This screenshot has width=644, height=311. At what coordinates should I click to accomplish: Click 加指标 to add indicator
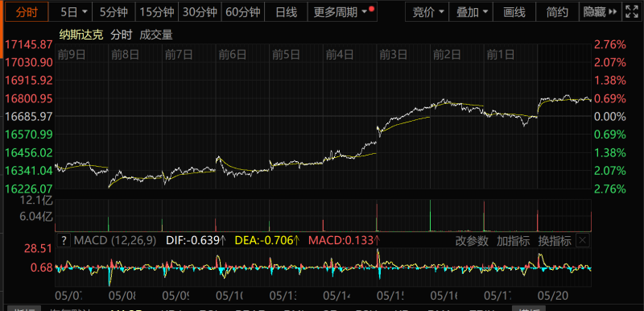[x=513, y=241]
